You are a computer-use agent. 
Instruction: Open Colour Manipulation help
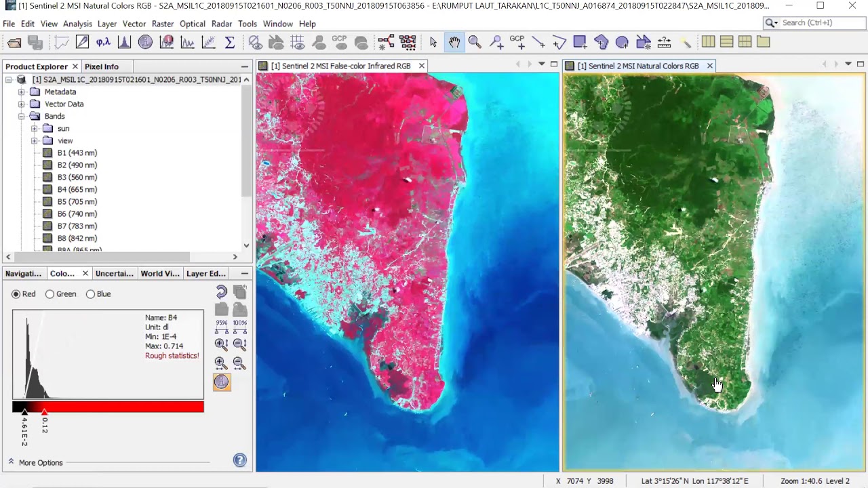click(240, 460)
